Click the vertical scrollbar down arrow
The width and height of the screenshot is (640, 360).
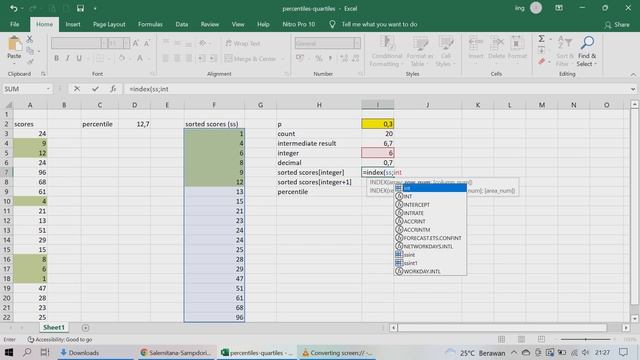click(634, 318)
